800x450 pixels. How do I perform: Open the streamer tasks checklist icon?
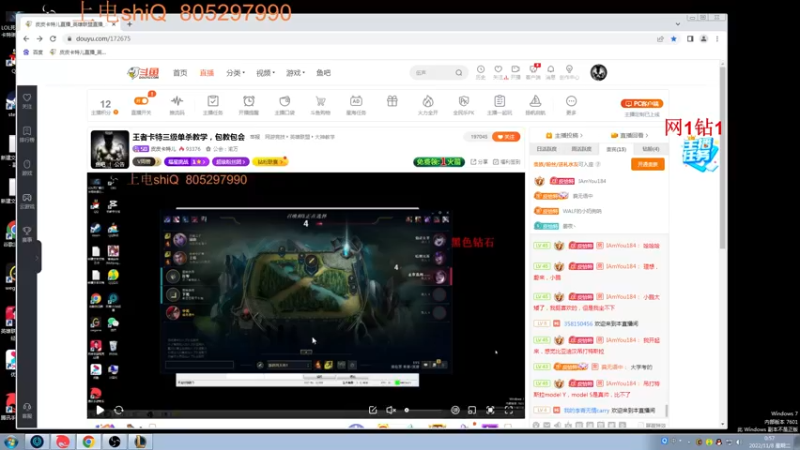[213, 105]
